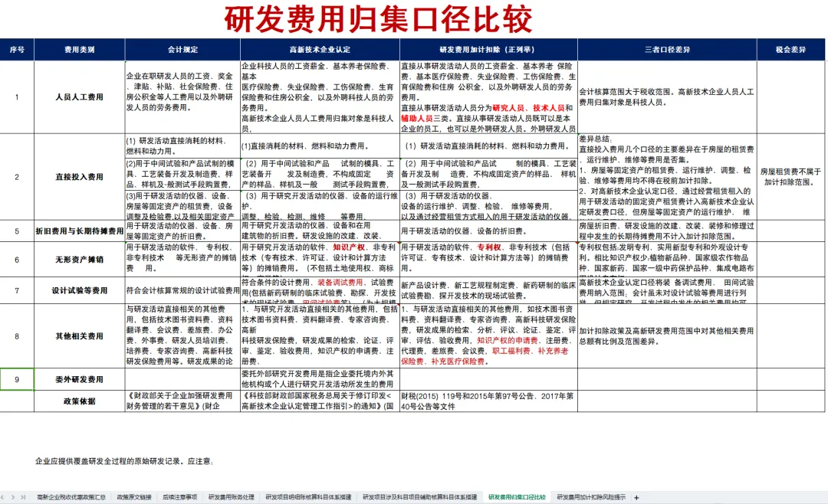The image size is (828, 504).
Task: Click the (1)直接消耗的材料、燃料和动力费用 cell
Action: 320,146
